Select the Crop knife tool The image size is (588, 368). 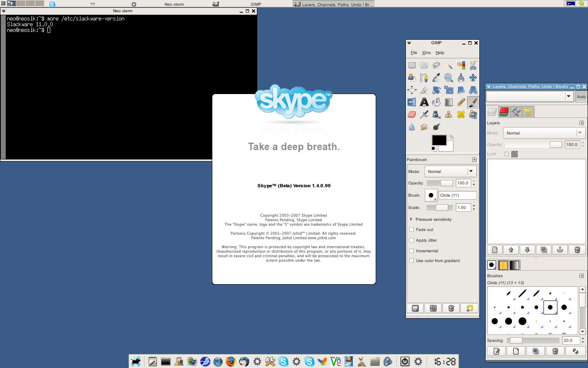tap(424, 90)
